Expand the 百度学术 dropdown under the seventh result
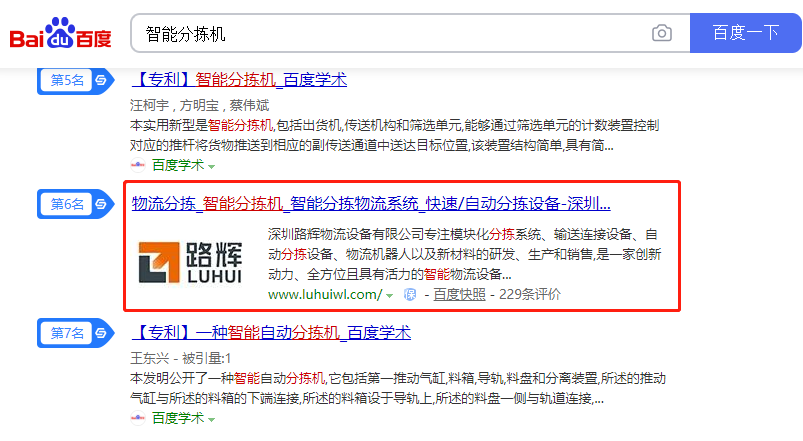803x441 pixels. tap(211, 419)
